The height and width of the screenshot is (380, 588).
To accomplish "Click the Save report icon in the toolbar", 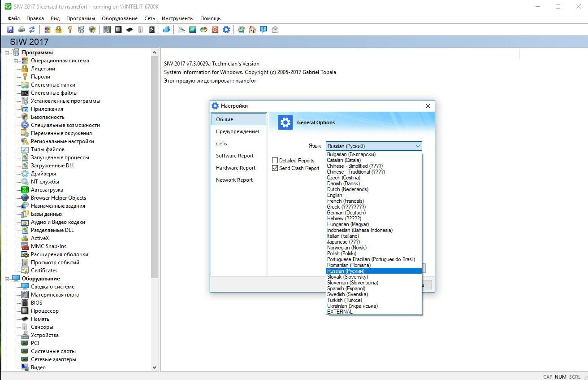I will pos(10,30).
